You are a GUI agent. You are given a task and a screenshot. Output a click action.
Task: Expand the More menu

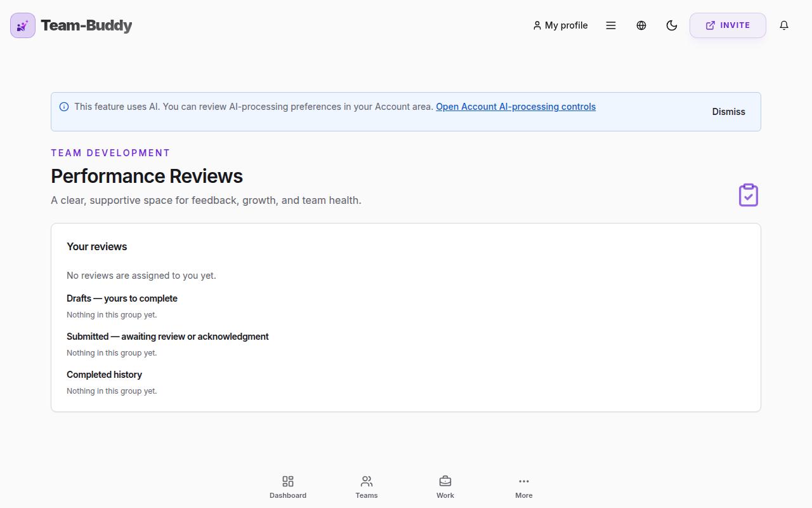524,487
